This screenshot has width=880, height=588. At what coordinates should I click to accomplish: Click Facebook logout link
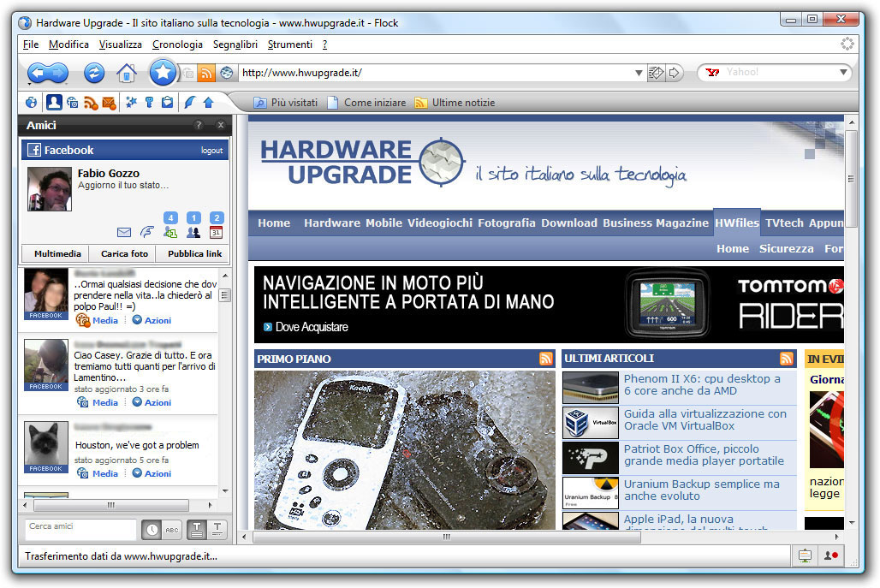pos(212,151)
